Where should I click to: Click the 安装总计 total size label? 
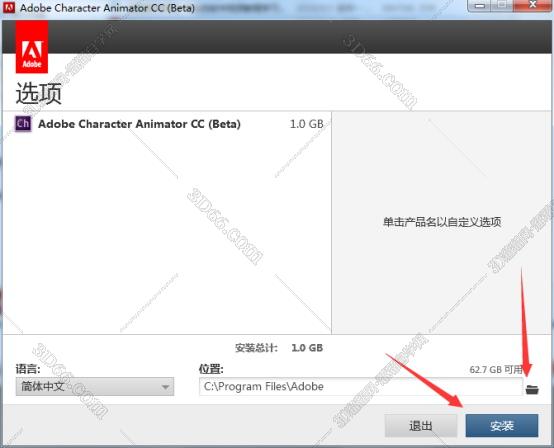pyautogui.click(x=257, y=348)
